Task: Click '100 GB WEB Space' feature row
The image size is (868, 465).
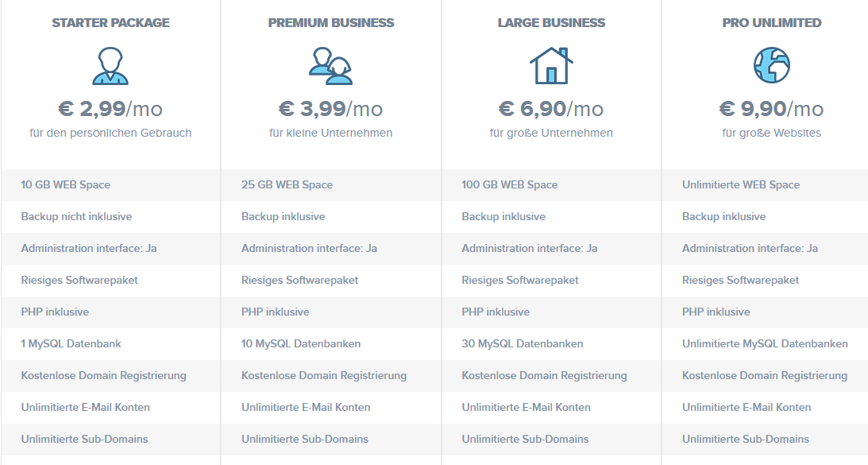Action: (x=551, y=184)
